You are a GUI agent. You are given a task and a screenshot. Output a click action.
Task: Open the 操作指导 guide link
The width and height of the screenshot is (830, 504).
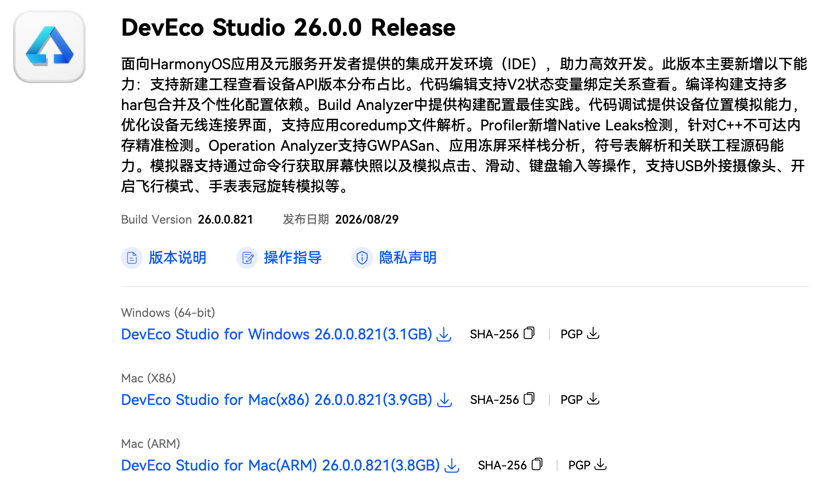point(293,258)
